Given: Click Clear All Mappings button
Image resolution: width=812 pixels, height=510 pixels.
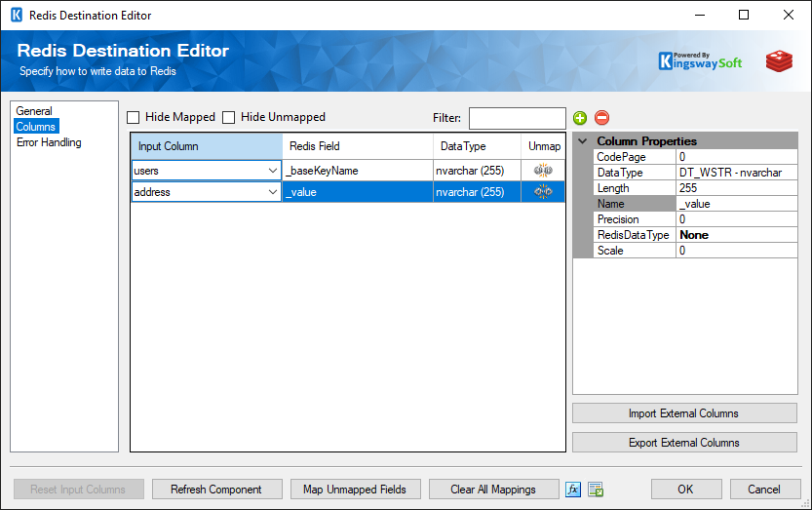Looking at the screenshot, I should [x=494, y=490].
